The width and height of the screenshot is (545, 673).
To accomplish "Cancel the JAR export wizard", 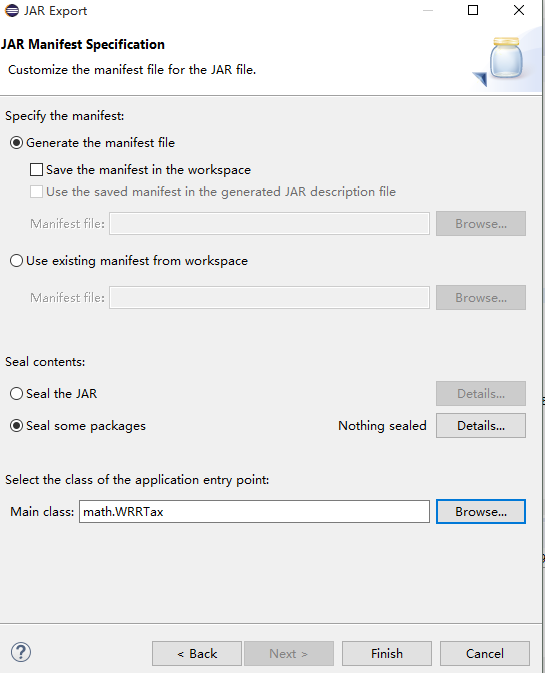I will [484, 653].
